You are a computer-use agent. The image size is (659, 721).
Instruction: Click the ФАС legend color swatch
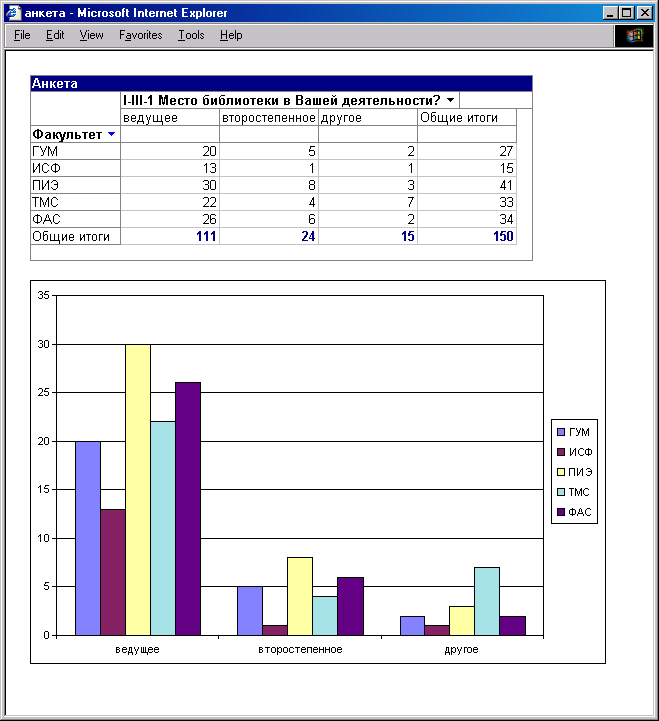(x=561, y=512)
